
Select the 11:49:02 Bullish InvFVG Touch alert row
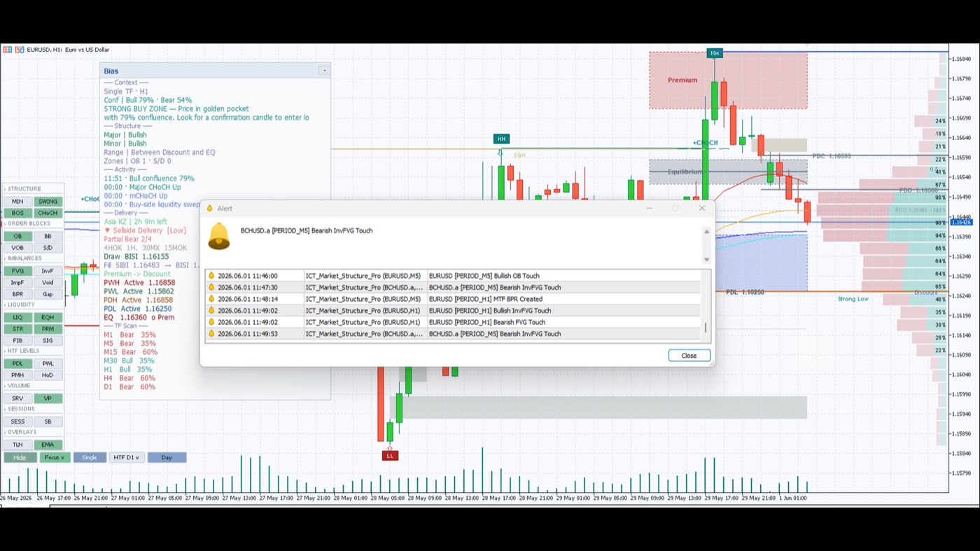click(453, 311)
